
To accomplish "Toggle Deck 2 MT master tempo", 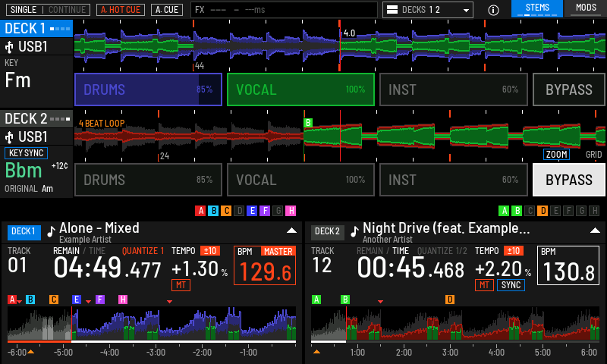I will coord(484,285).
